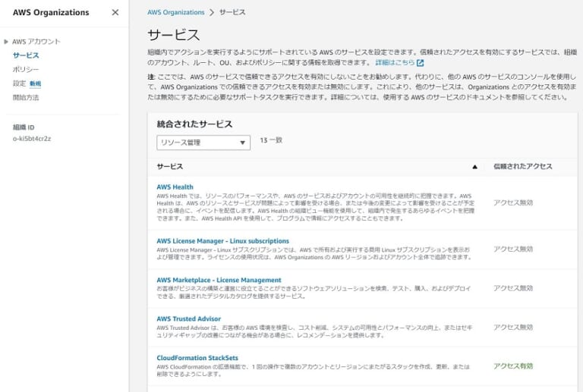The width and height of the screenshot is (583, 392).
Task: Click アクセス無効 status for AWS Marketplace
Action: [513, 288]
